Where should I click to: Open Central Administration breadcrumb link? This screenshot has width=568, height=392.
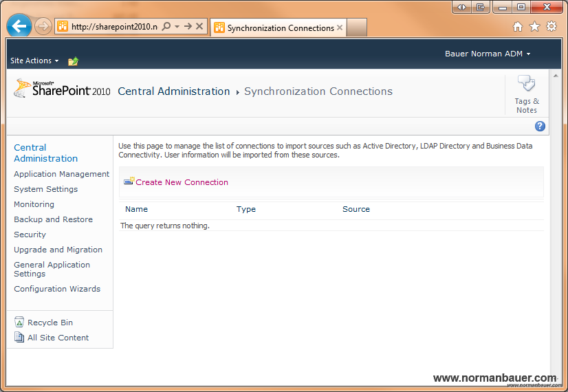[174, 91]
